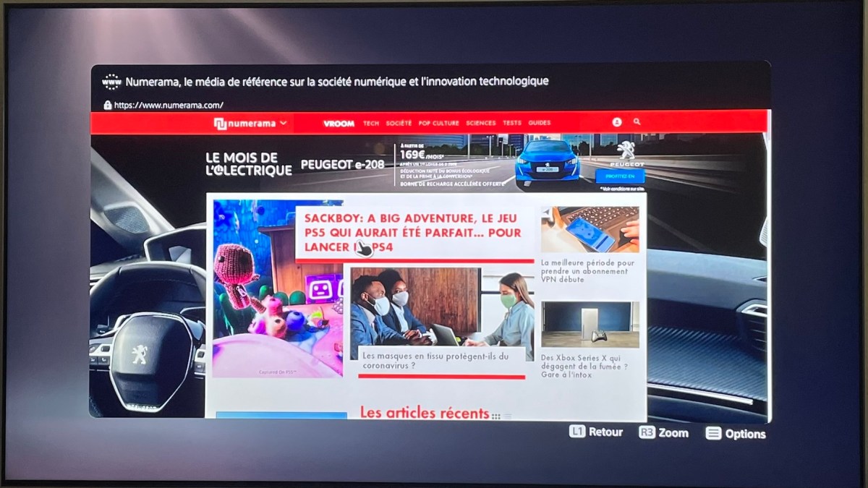The image size is (868, 488).
Task: Open 'Des Xbox Series X qui dégagent de la fumée' link
Action: click(x=584, y=366)
